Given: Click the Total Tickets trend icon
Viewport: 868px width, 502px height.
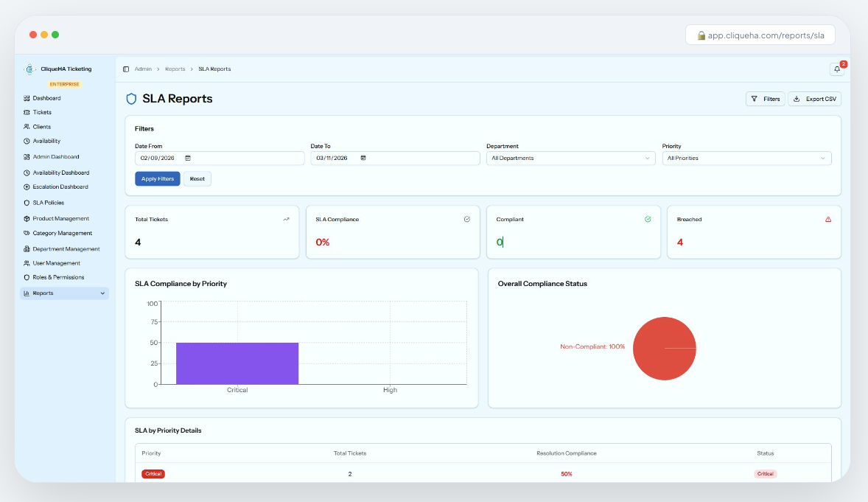Looking at the screenshot, I should coord(286,220).
